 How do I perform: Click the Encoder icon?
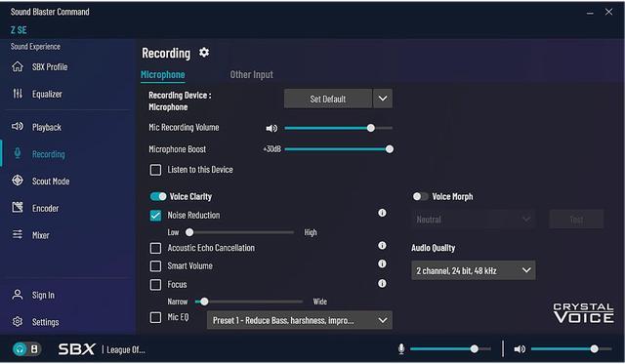coord(18,208)
